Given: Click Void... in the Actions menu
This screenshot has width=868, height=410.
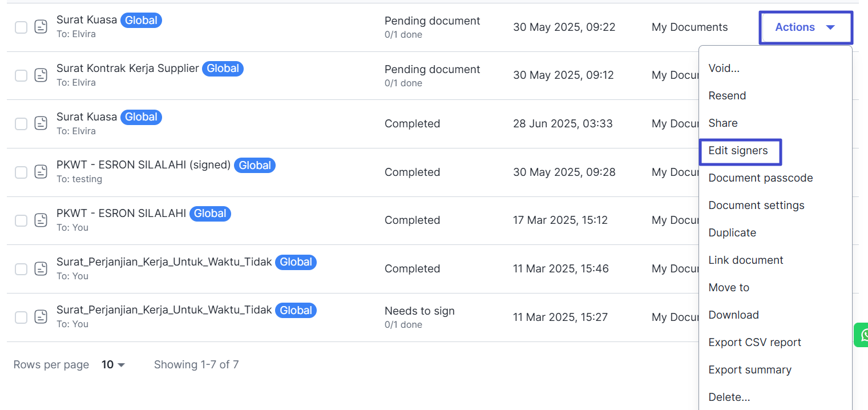Looking at the screenshot, I should click(724, 69).
